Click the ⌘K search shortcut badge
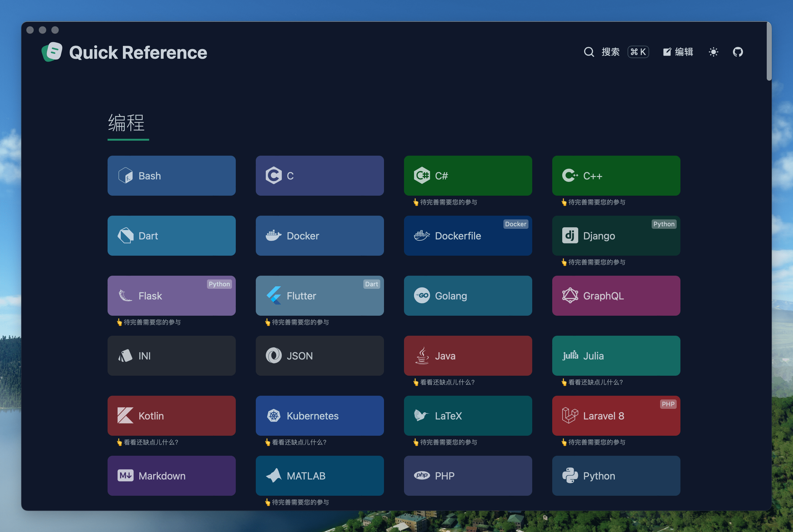Image resolution: width=793 pixels, height=532 pixels. click(638, 52)
